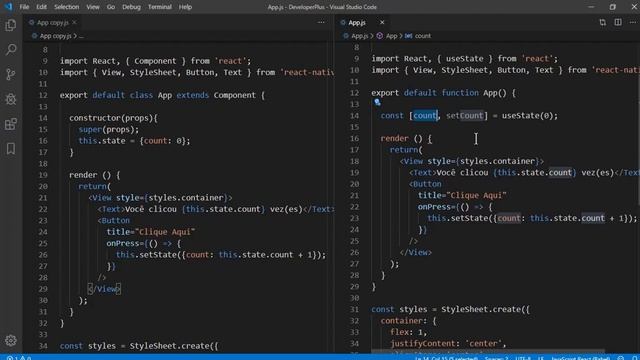Open the Explorer view in activity bar

[x=11, y=25]
